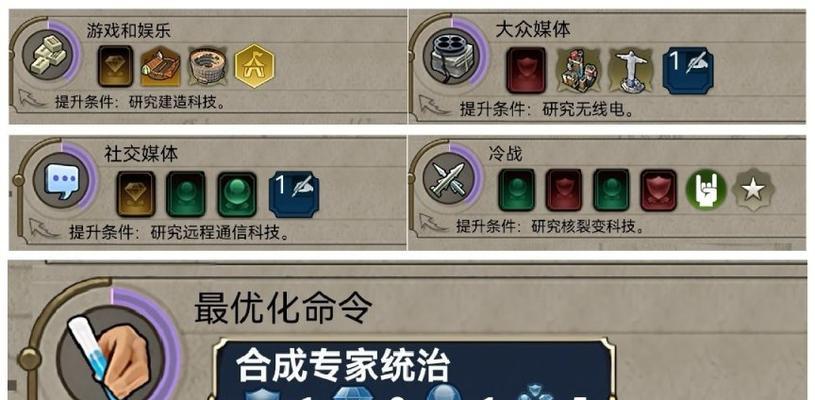The width and height of the screenshot is (815, 400).
Task: Click the star badge icon in 冷战
Action: 753,190
